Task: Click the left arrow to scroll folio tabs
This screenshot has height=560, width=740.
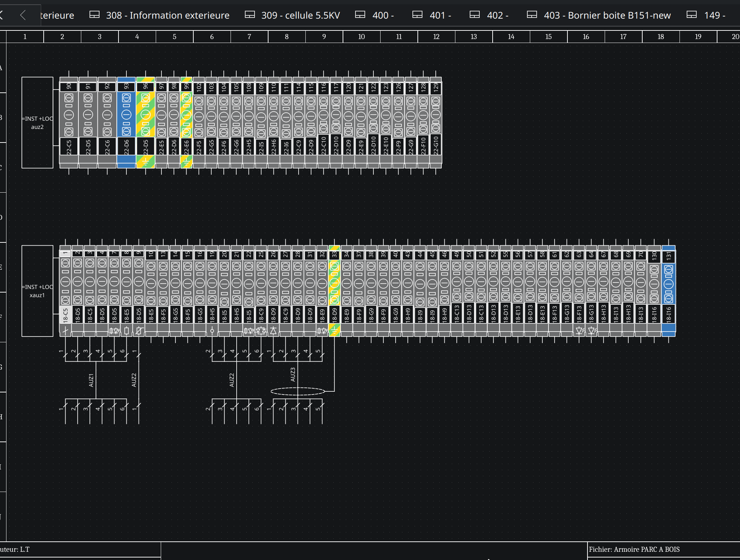Action: pos(23,15)
